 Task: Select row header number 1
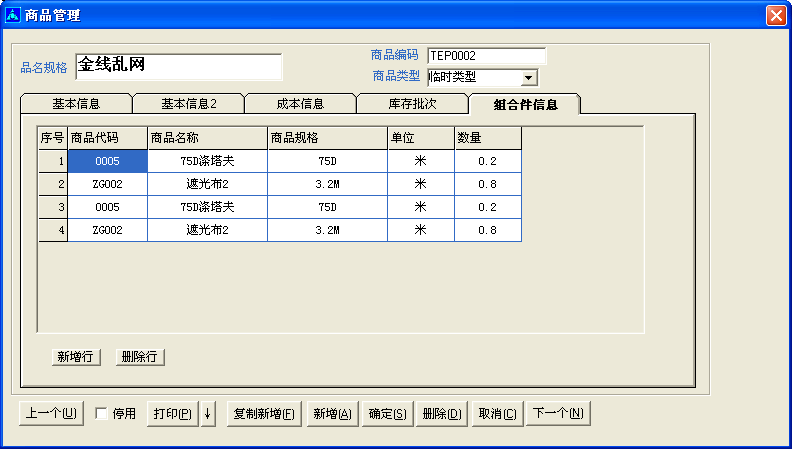pos(53,161)
